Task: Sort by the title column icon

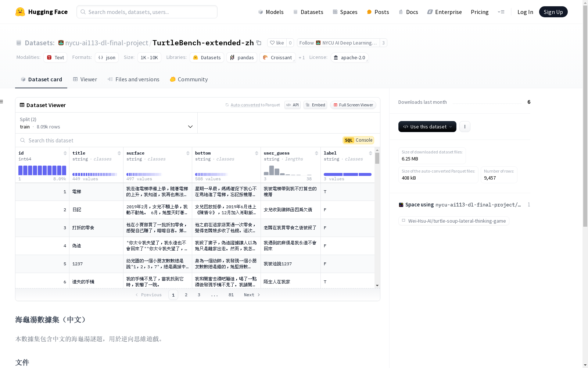Action: (x=119, y=153)
